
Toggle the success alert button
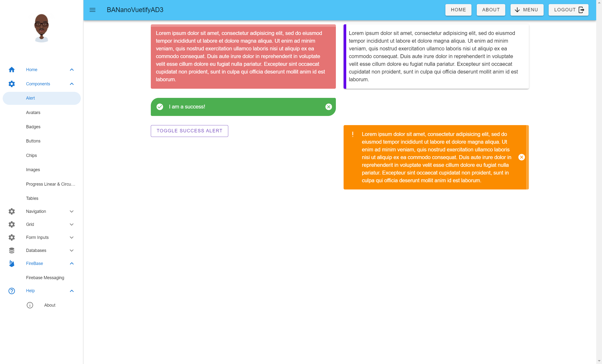click(189, 131)
